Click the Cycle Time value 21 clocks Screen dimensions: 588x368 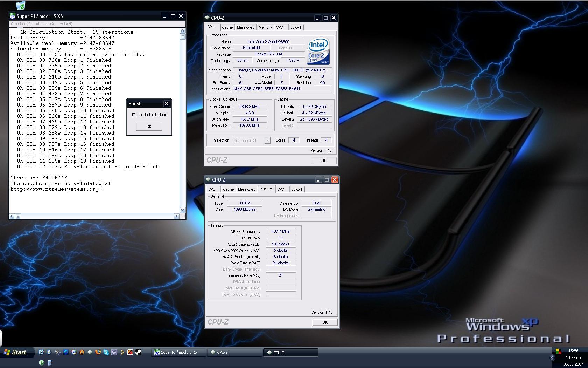pyautogui.click(x=281, y=263)
